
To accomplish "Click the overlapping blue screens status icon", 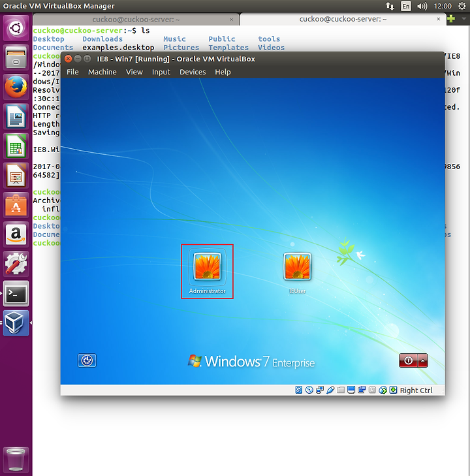I will 362,390.
